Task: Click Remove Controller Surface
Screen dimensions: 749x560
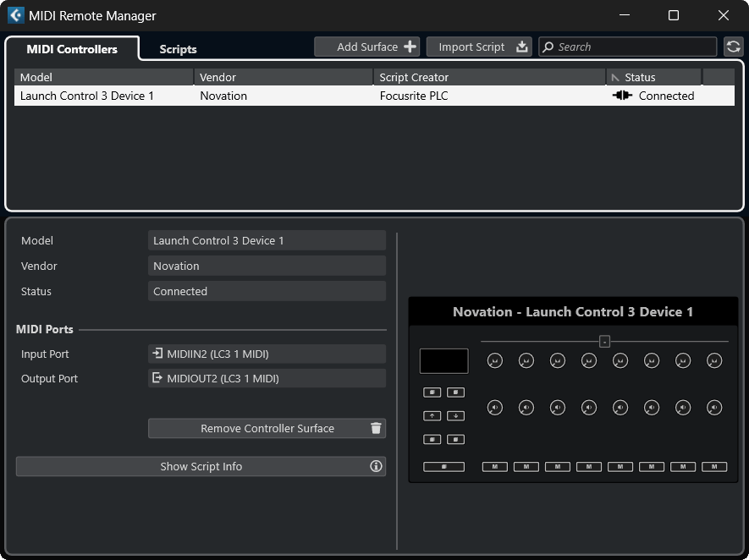Action: tap(267, 428)
